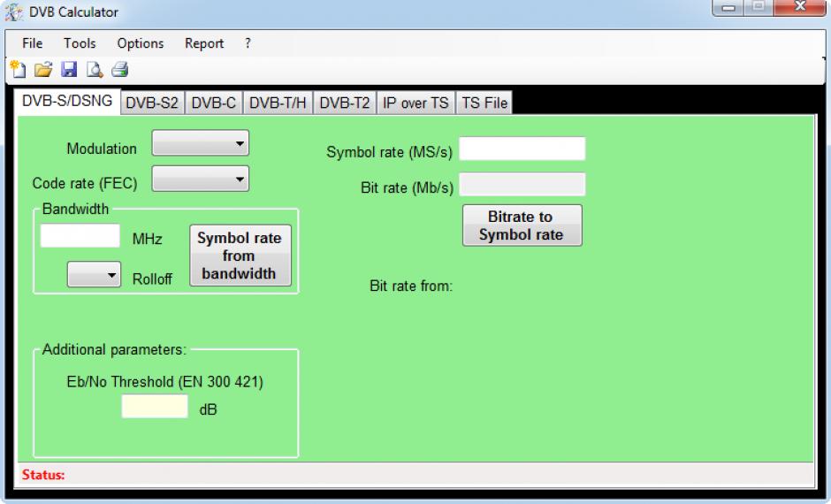Click the Additional parameters: group label
The height and width of the screenshot is (504, 831).
pyautogui.click(x=114, y=350)
